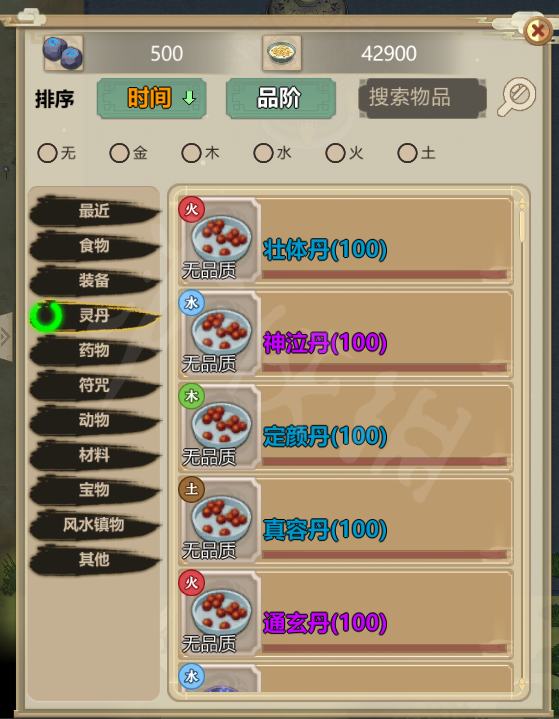The width and height of the screenshot is (559, 719).
Task: Toggle the 时间 sort order arrow
Action: (x=189, y=98)
